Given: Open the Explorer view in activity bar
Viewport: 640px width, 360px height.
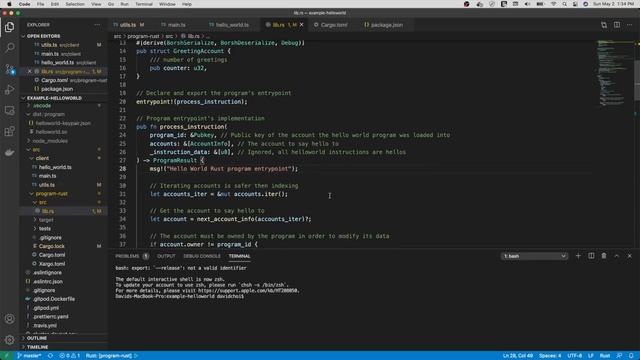Looking at the screenshot, I should pos(9,27).
